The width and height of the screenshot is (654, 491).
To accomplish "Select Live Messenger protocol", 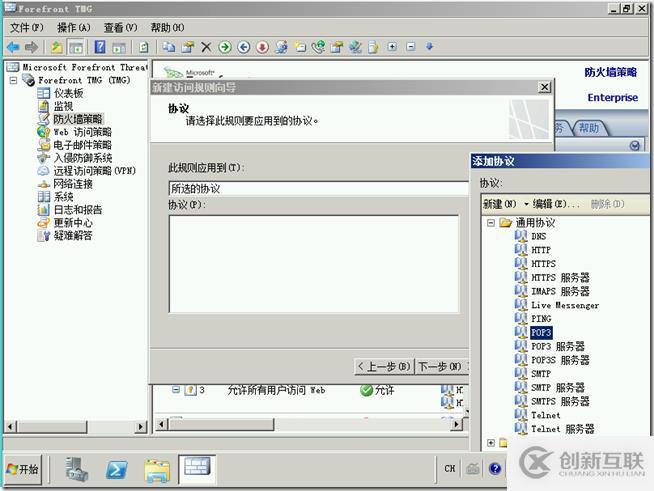I will [x=565, y=305].
